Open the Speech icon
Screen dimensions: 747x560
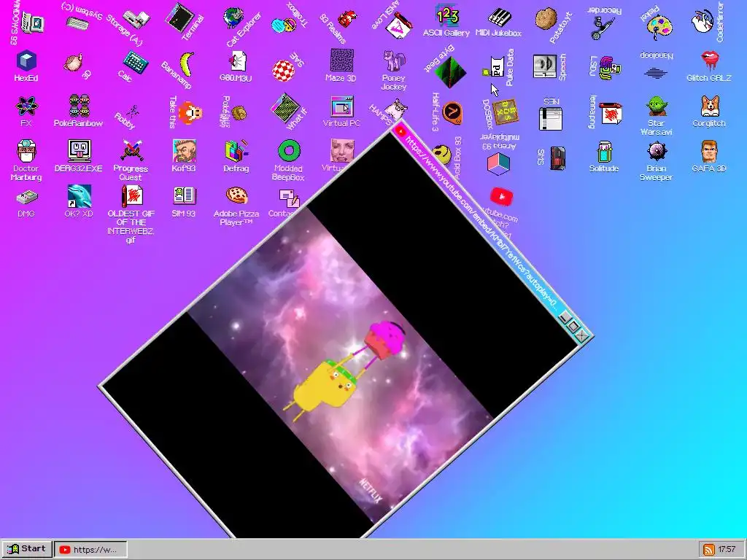click(x=545, y=66)
